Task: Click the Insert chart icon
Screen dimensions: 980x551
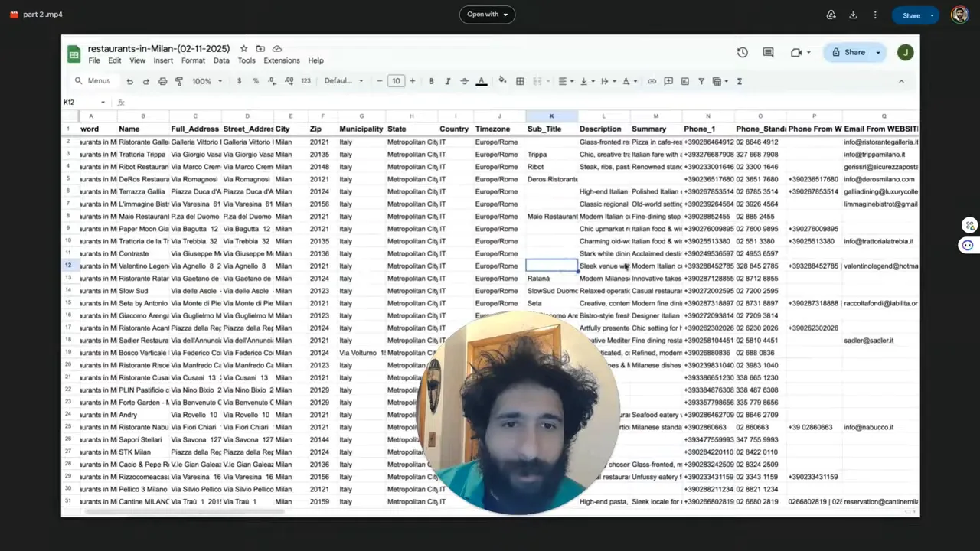Action: 684,81
